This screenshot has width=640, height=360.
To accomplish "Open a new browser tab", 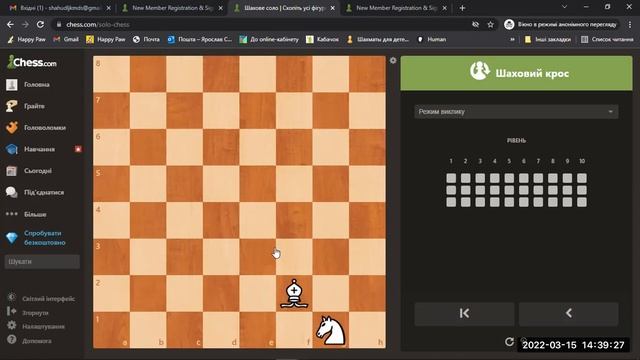I will 462,8.
